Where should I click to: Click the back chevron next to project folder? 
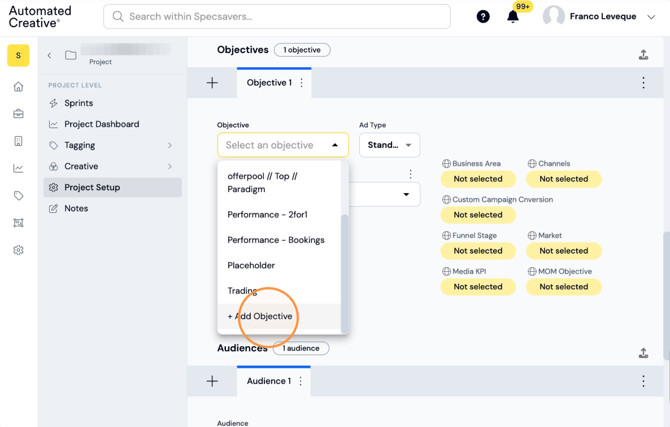[x=50, y=55]
